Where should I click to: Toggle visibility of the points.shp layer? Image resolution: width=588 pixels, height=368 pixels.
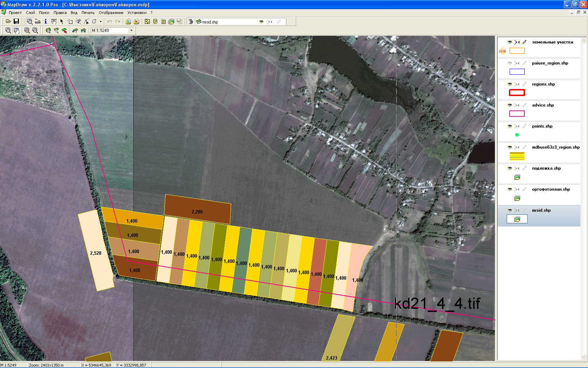pyautogui.click(x=510, y=126)
